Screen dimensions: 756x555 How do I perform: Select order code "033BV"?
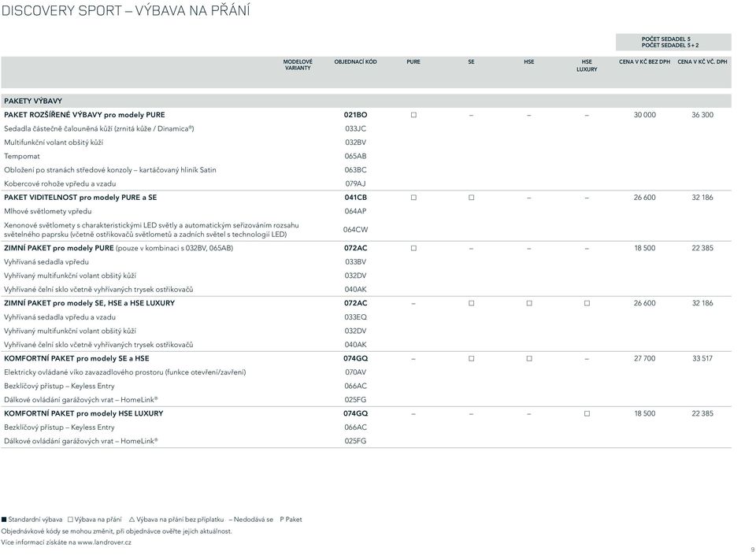click(355, 262)
